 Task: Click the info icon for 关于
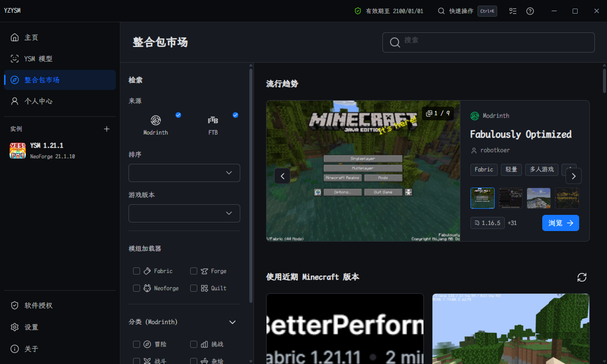tap(15, 349)
